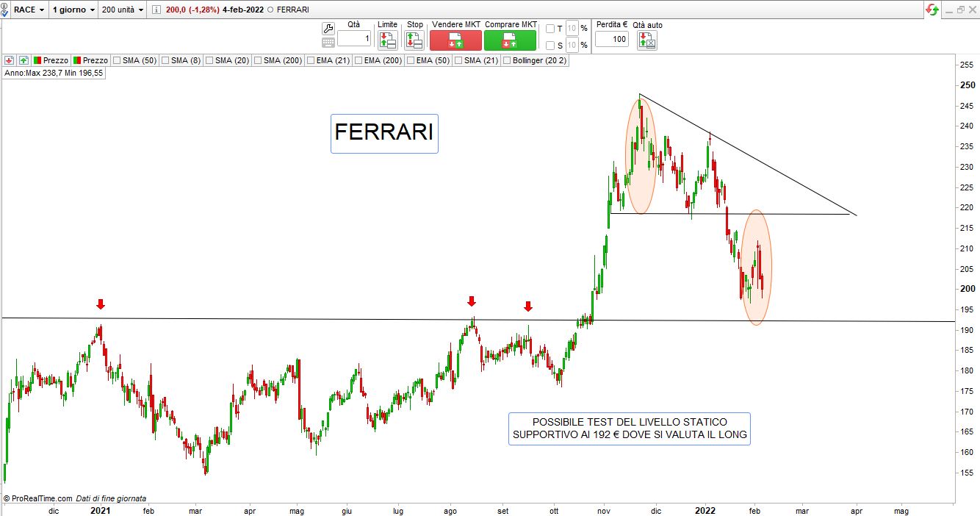Image resolution: width=980 pixels, height=516 pixels.
Task: Select the radio circle before FERRARI title
Action: (x=270, y=10)
